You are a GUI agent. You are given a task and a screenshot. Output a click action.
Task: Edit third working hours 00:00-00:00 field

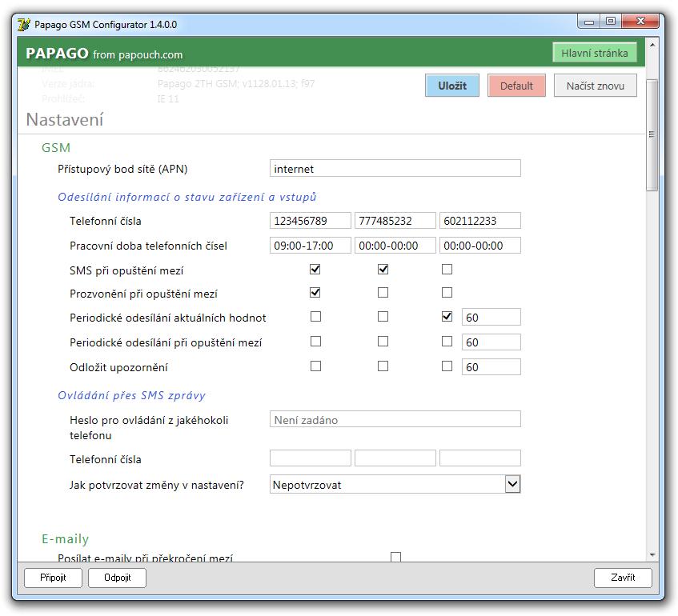pos(480,246)
